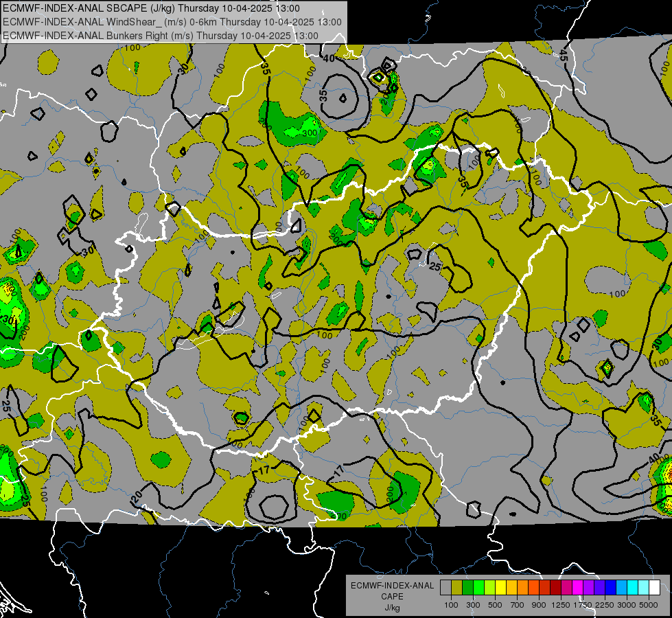672x618 pixels.
Task: Click the 45 shear contour label
Action: (563, 56)
